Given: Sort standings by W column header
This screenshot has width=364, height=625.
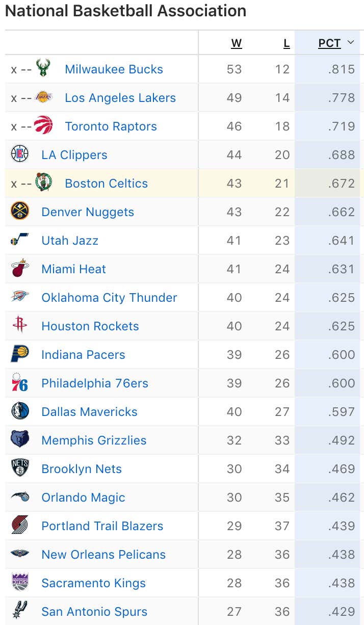Looking at the screenshot, I should tap(236, 43).
